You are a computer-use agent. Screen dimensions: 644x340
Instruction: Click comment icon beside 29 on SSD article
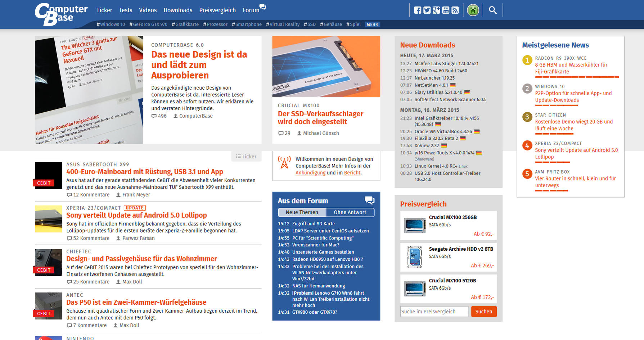tap(281, 133)
